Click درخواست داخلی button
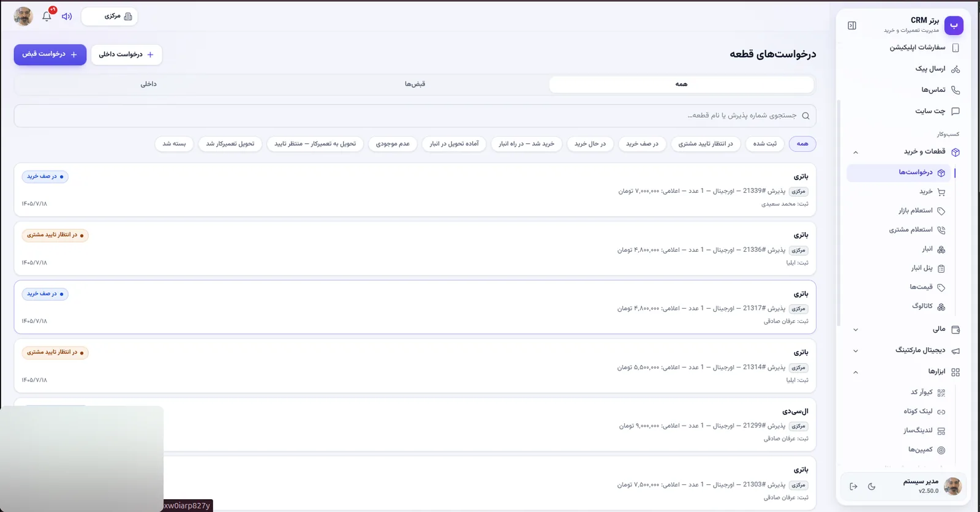980x512 pixels. tap(127, 55)
